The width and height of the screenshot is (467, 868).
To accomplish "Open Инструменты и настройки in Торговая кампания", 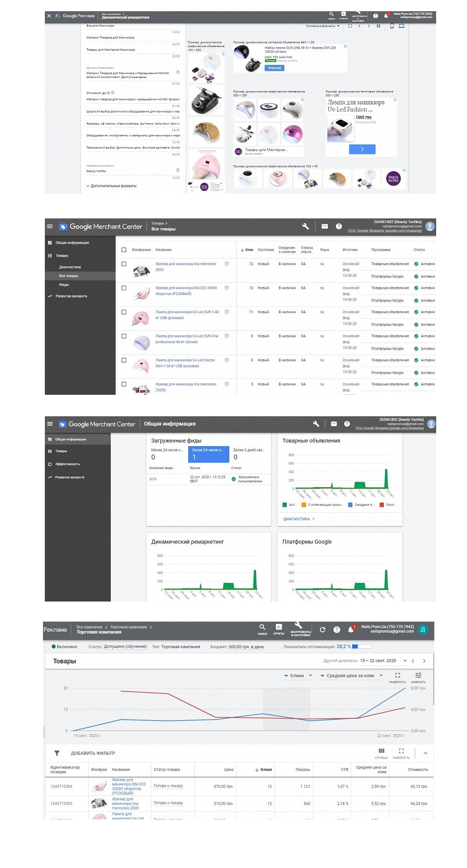I will 300,629.
